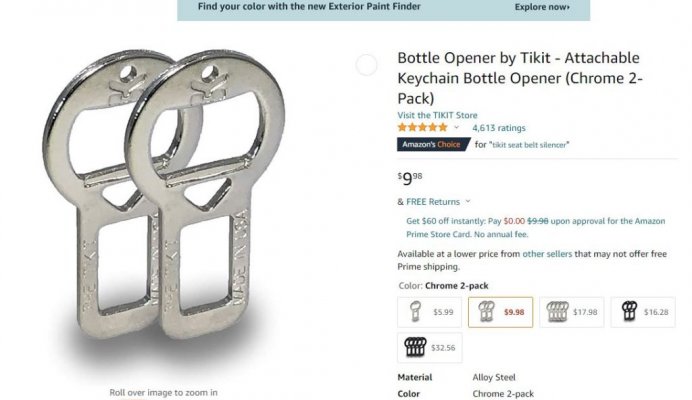Choose the Chrome 2-pack $9.98 option
The height and width of the screenshot is (400, 692).
tap(500, 312)
